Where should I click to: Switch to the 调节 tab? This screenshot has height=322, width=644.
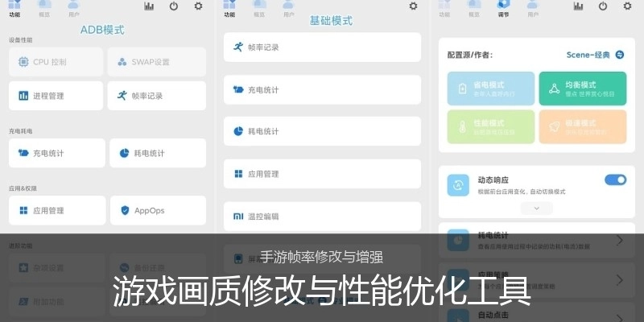(x=502, y=8)
